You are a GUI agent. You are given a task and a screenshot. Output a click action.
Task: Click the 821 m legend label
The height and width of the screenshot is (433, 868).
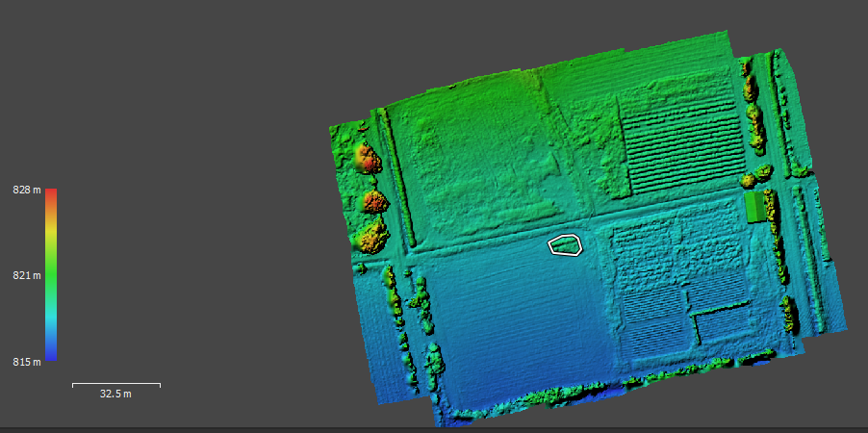[x=27, y=275]
